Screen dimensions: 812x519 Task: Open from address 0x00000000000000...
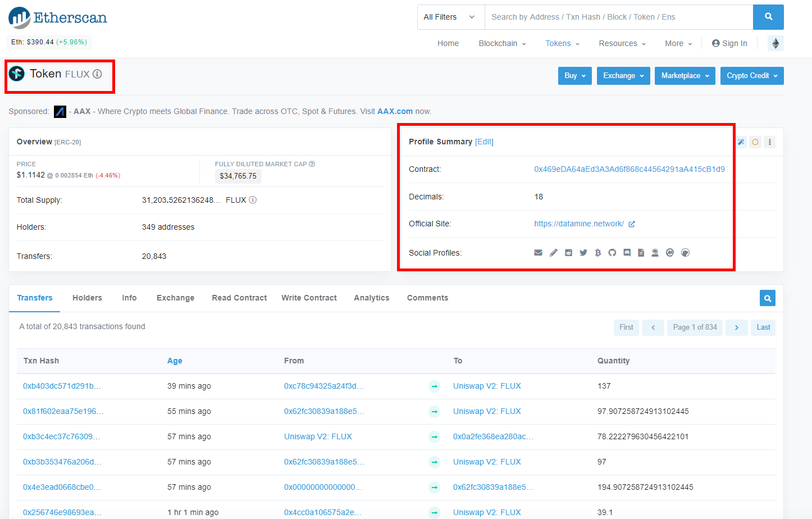(323, 488)
